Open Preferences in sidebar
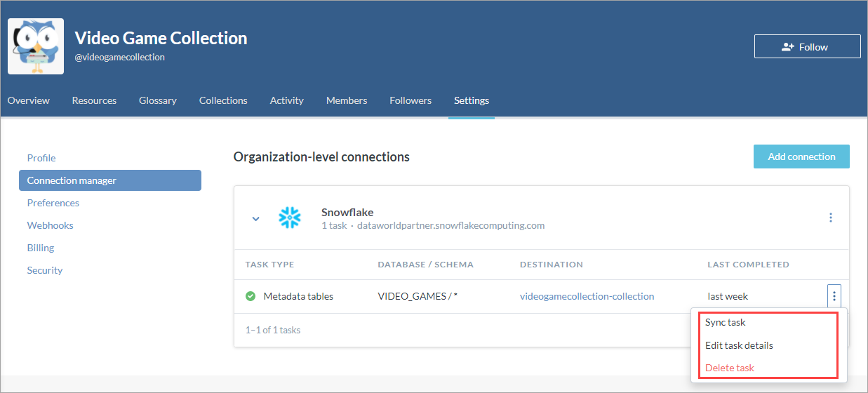Screen dimensions: 868x393 pos(53,203)
